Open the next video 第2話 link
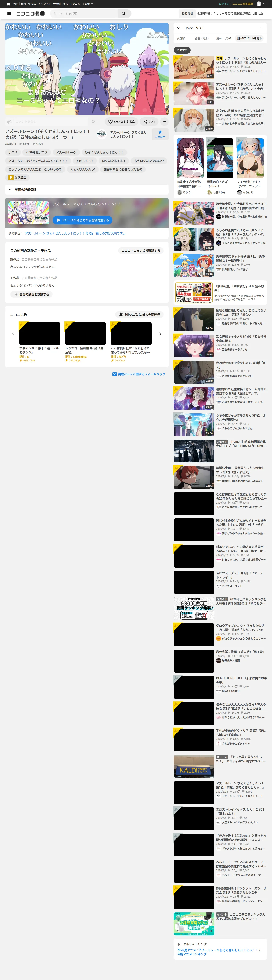The image size is (272, 980). coord(75,233)
